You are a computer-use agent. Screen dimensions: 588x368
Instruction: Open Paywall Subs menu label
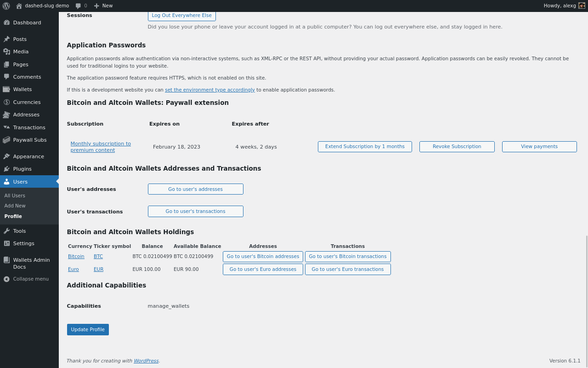pos(30,140)
